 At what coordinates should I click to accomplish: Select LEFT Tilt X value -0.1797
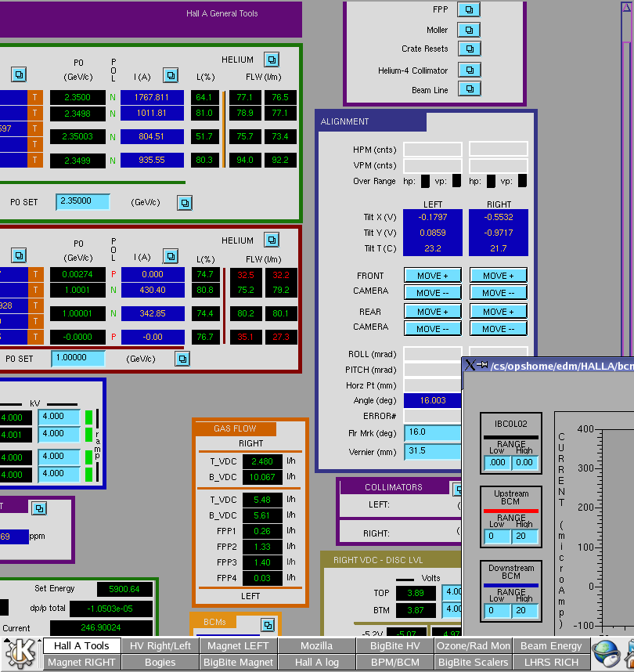(433, 217)
